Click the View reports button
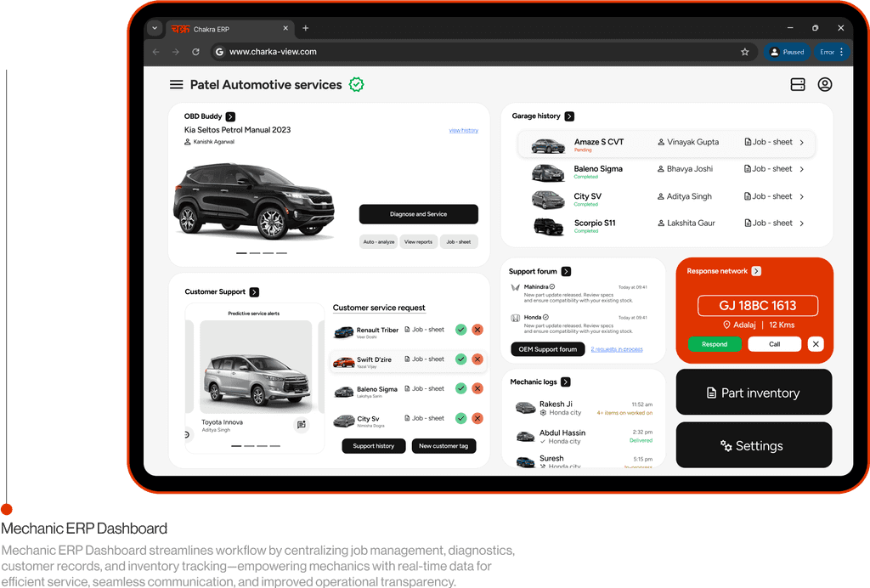The width and height of the screenshot is (870, 588). [x=418, y=242]
